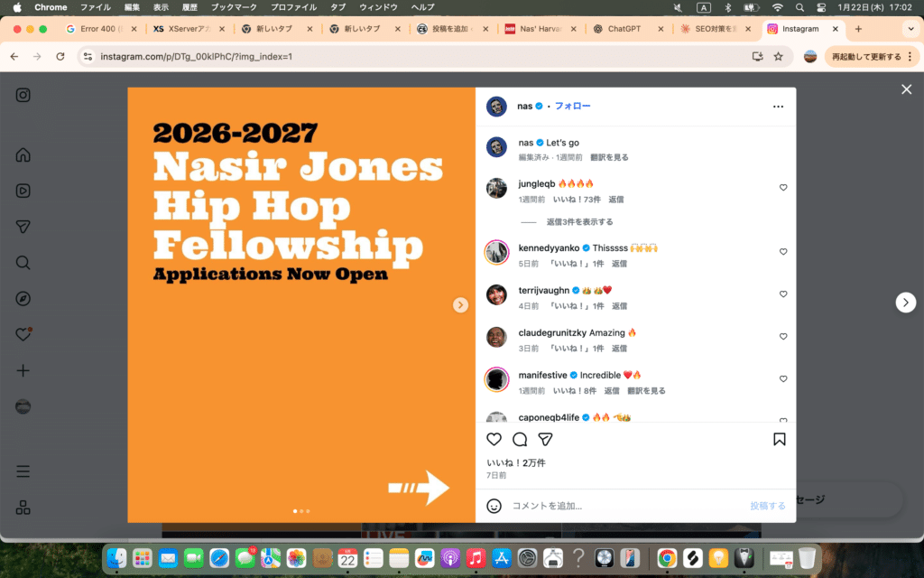
Task: Click the comment input field コメントを追加
Action: pyautogui.click(x=626, y=506)
